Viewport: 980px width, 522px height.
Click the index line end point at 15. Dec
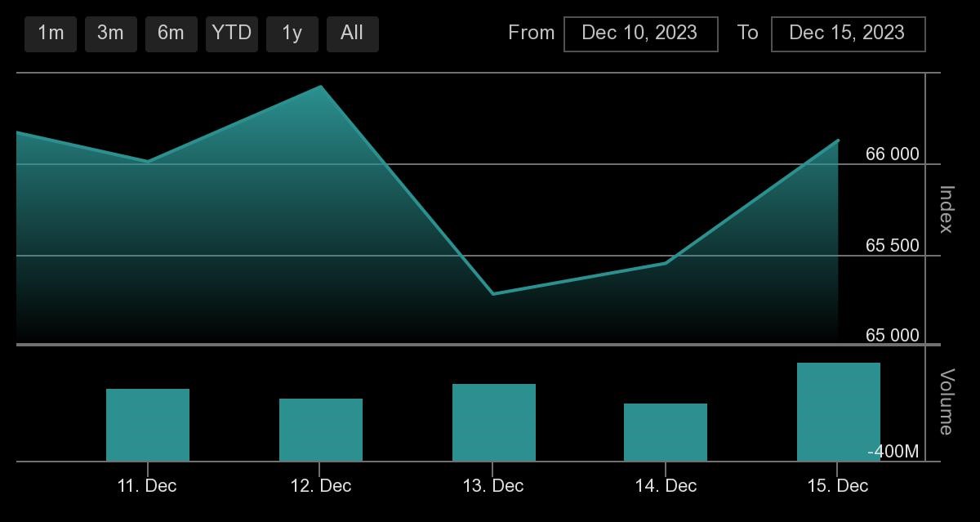click(x=838, y=141)
